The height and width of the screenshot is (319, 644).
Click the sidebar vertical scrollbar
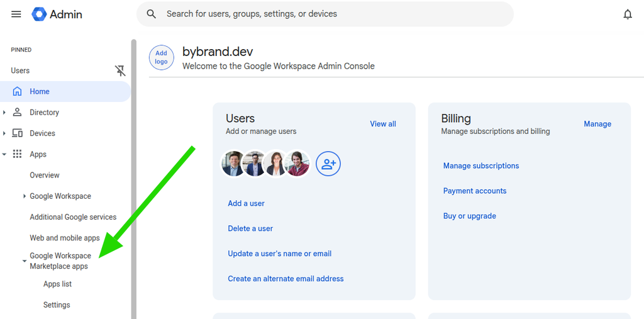pyautogui.click(x=133, y=179)
